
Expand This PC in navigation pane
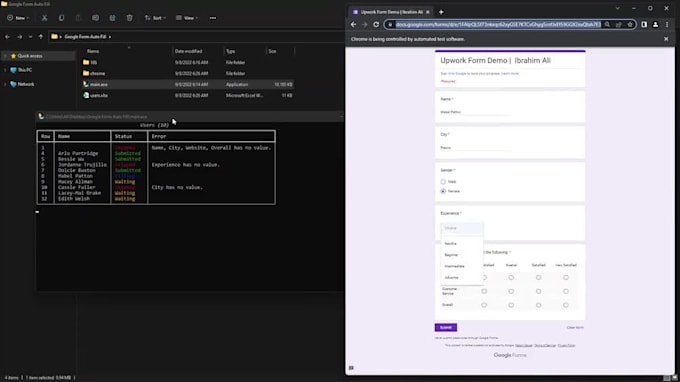[x=5, y=70]
